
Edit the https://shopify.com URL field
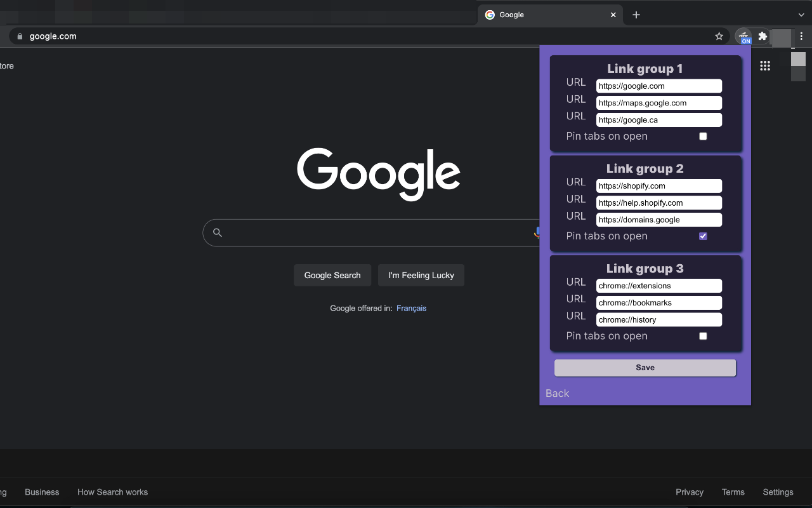pyautogui.click(x=659, y=186)
